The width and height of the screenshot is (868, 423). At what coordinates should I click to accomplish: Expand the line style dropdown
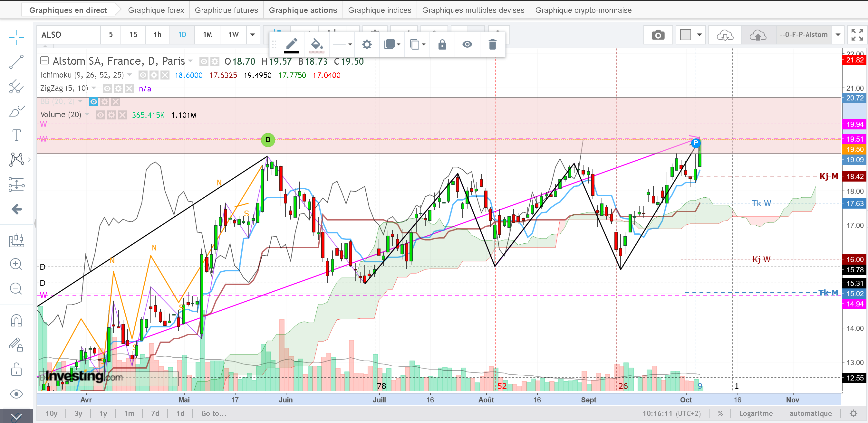point(342,44)
